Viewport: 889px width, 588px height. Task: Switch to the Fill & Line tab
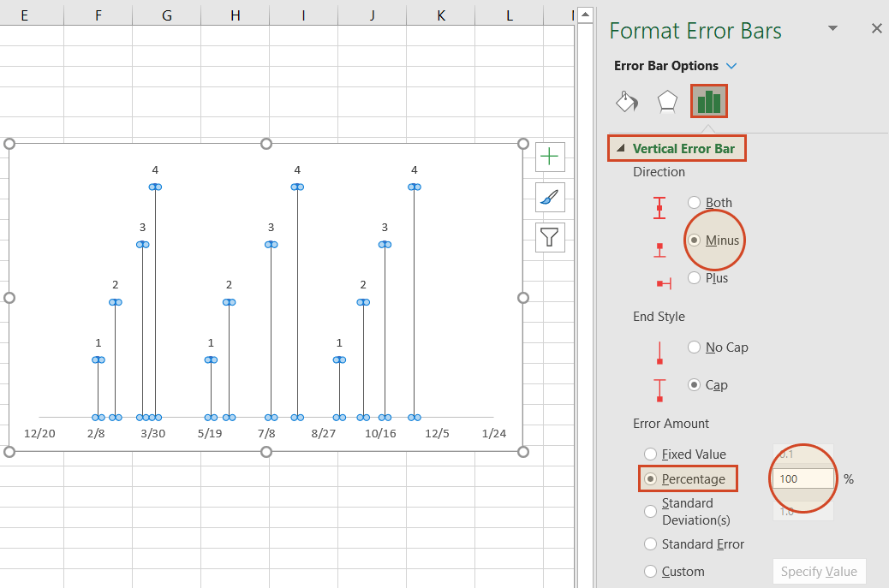pyautogui.click(x=626, y=101)
